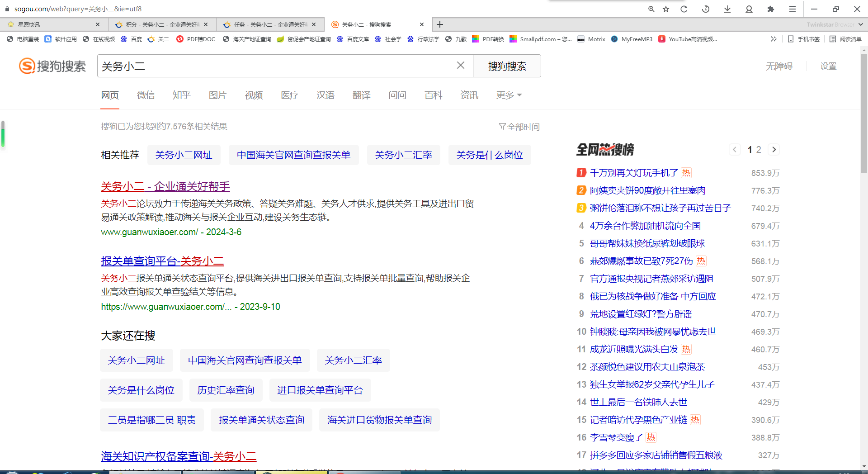Open the tab list dropdown arrow
868x474 pixels.
860,24
